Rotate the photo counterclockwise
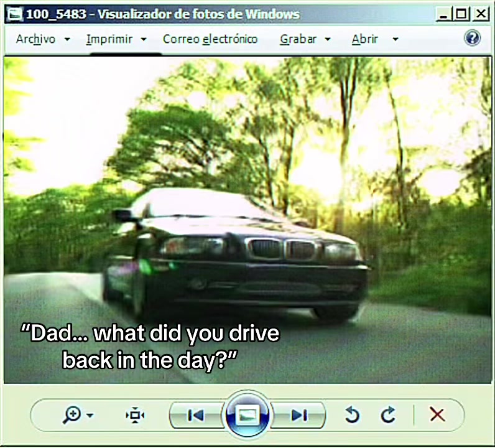Screen dimensions: 495x448 point(352,415)
